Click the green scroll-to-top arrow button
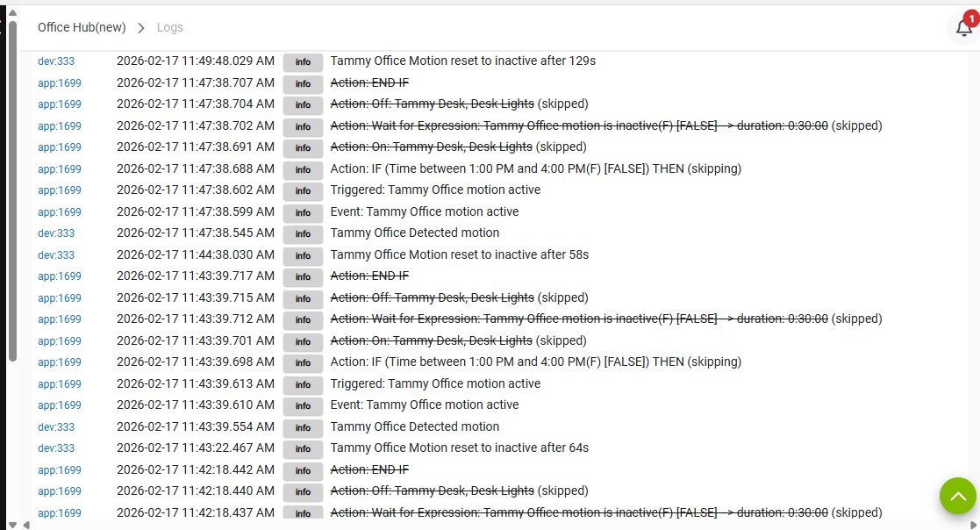Image resolution: width=980 pixels, height=530 pixels. click(x=957, y=496)
